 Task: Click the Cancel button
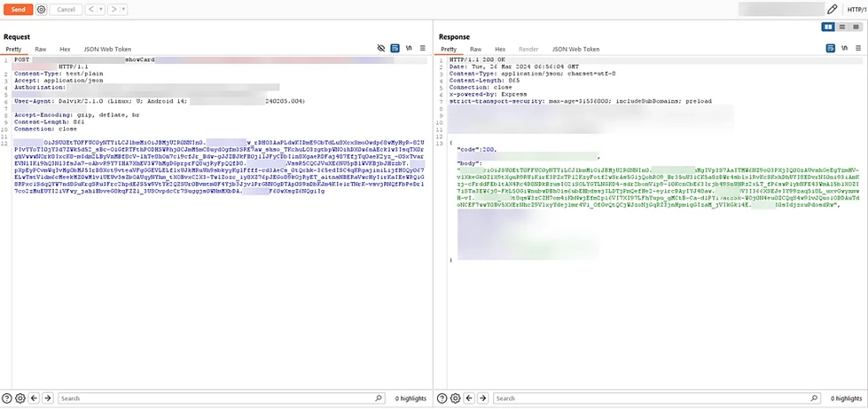coord(66,10)
